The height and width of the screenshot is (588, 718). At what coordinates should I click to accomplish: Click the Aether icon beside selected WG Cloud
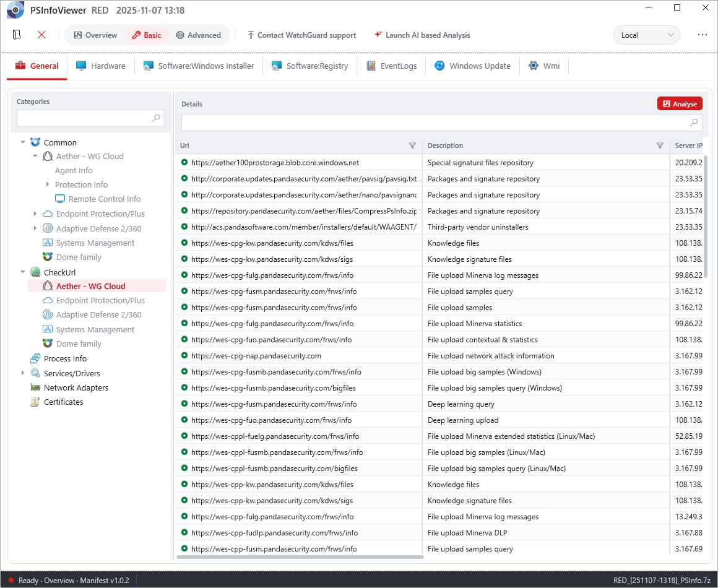[48, 286]
